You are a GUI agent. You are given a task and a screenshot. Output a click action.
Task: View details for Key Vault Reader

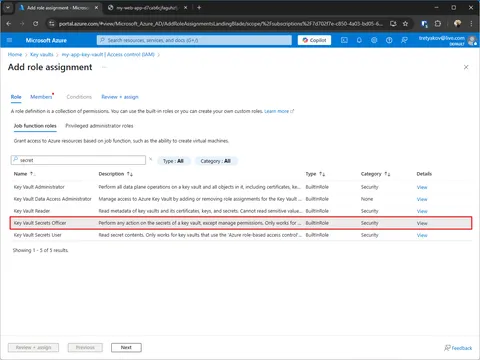tap(422, 211)
